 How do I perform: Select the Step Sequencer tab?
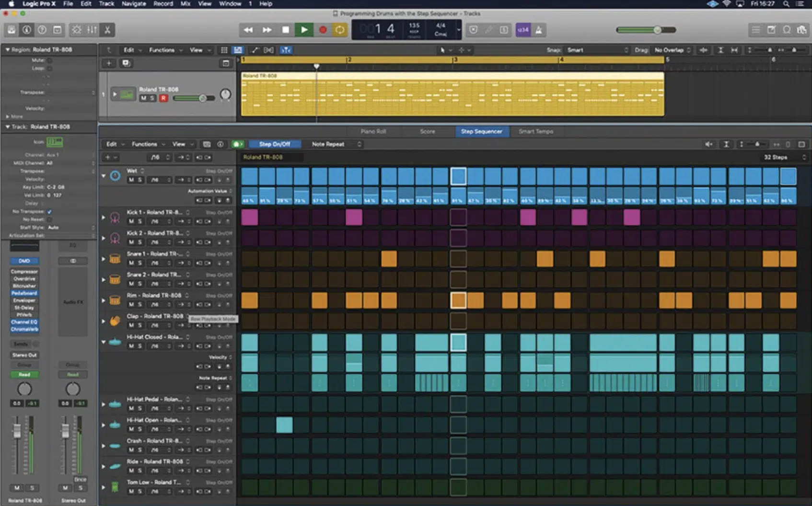pyautogui.click(x=481, y=131)
